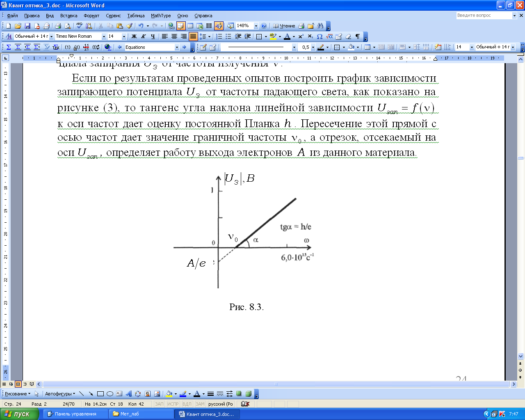This screenshot has height=420, width=525.
Task: Click the highlight color marker button
Action: coord(273,37)
